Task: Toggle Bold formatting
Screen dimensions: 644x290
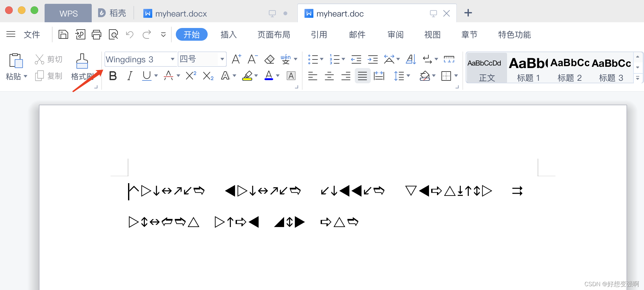Action: point(113,76)
